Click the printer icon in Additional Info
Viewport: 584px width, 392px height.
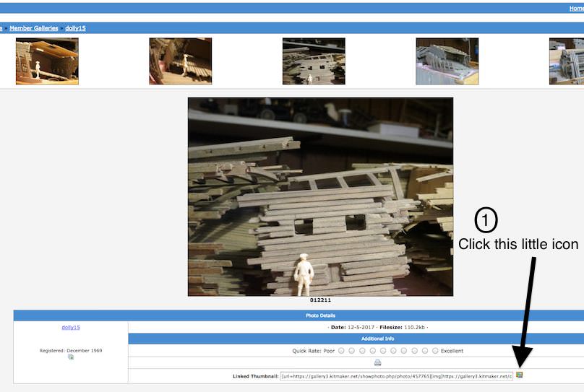point(377,362)
